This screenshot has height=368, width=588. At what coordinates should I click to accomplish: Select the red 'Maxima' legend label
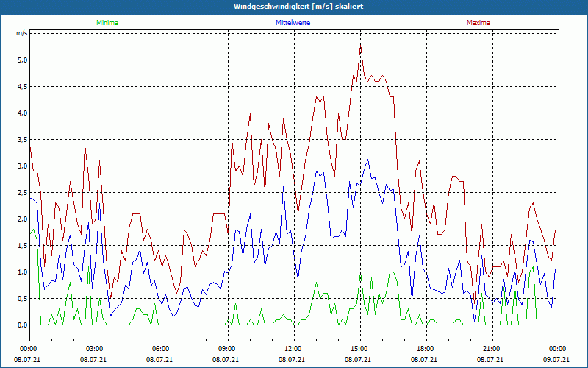(x=478, y=23)
